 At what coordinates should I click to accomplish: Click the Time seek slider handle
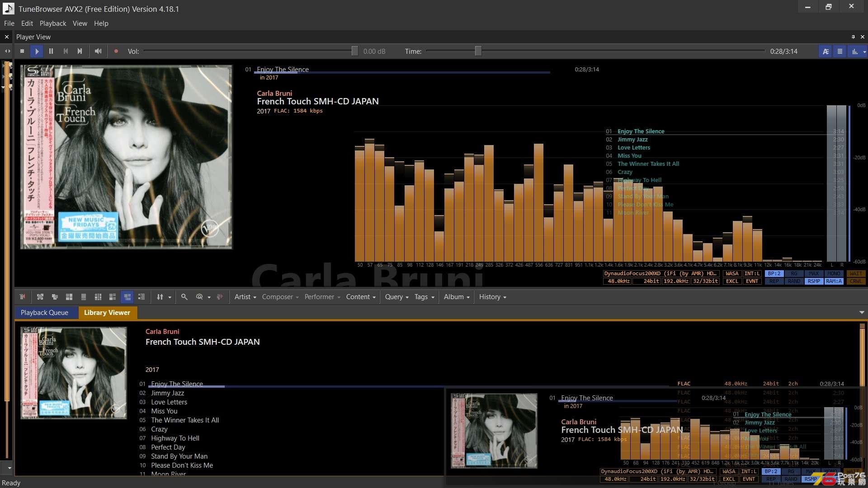(478, 52)
